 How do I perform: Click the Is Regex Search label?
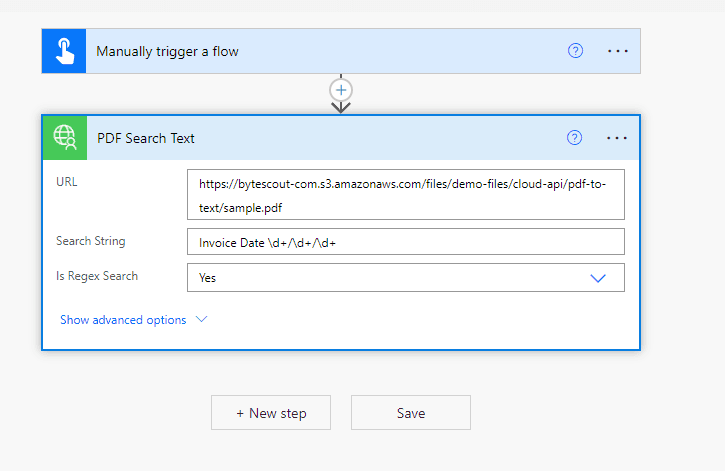pos(97,276)
